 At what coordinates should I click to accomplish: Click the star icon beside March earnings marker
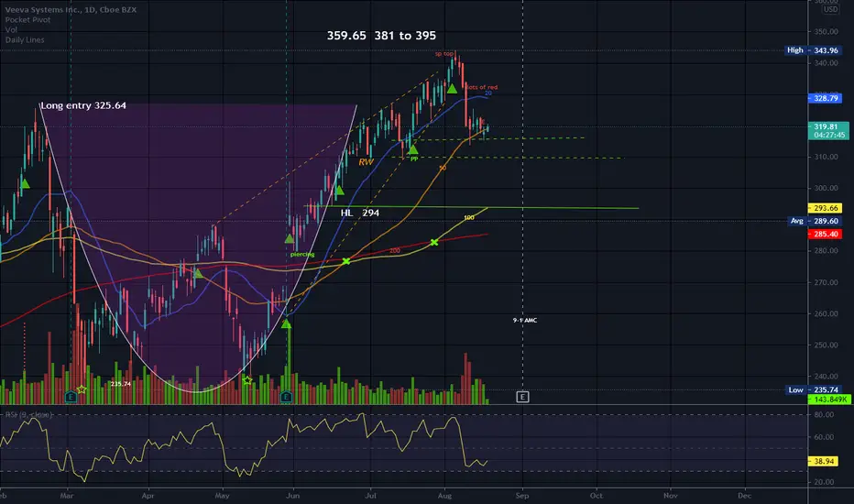click(x=82, y=389)
